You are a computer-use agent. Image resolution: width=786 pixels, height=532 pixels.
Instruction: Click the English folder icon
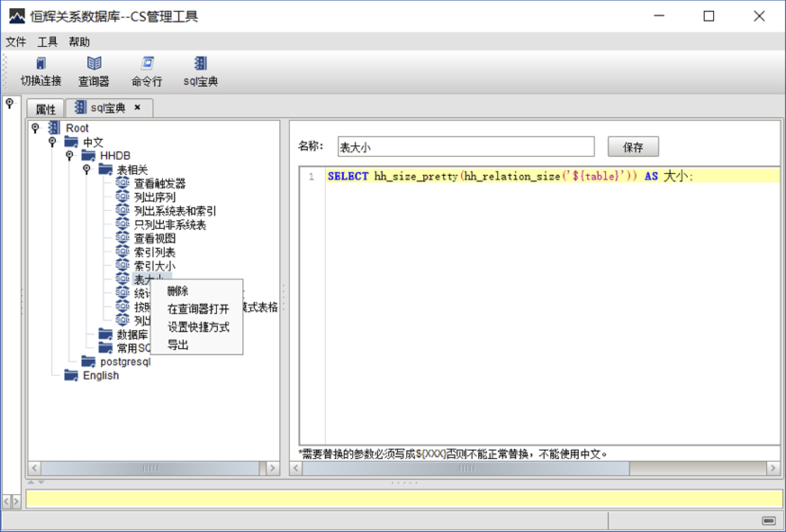pyautogui.click(x=71, y=376)
